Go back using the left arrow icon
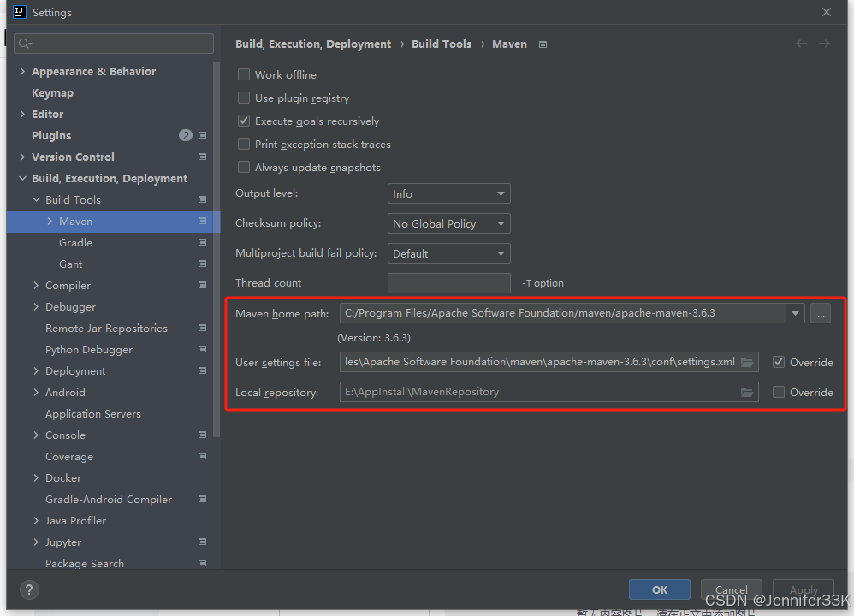Screen dimensions: 854x616 click(x=801, y=44)
